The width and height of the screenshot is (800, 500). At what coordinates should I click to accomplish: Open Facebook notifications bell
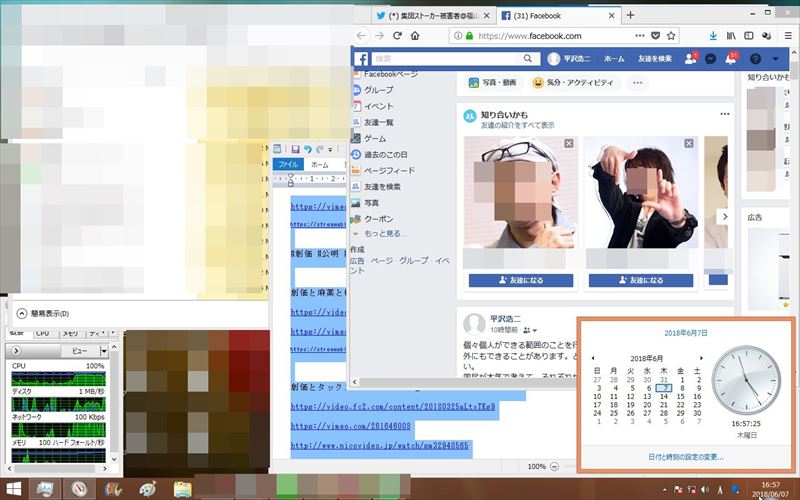click(731, 59)
